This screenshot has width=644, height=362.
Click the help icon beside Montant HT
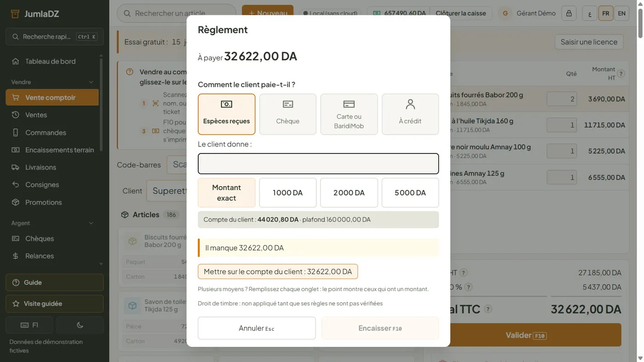[x=621, y=74]
